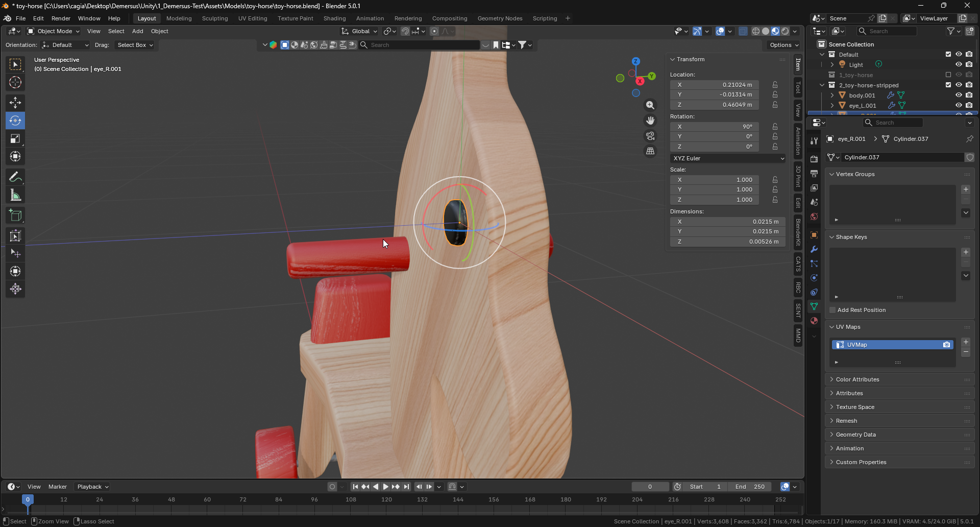The width and height of the screenshot is (980, 527).
Task: Open Object properties tab
Action: (x=814, y=235)
